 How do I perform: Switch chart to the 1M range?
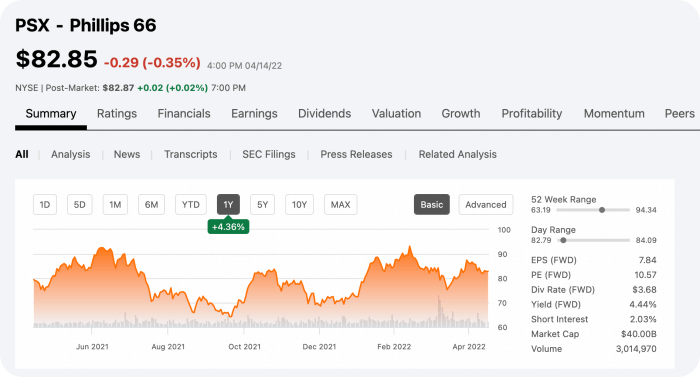click(115, 205)
